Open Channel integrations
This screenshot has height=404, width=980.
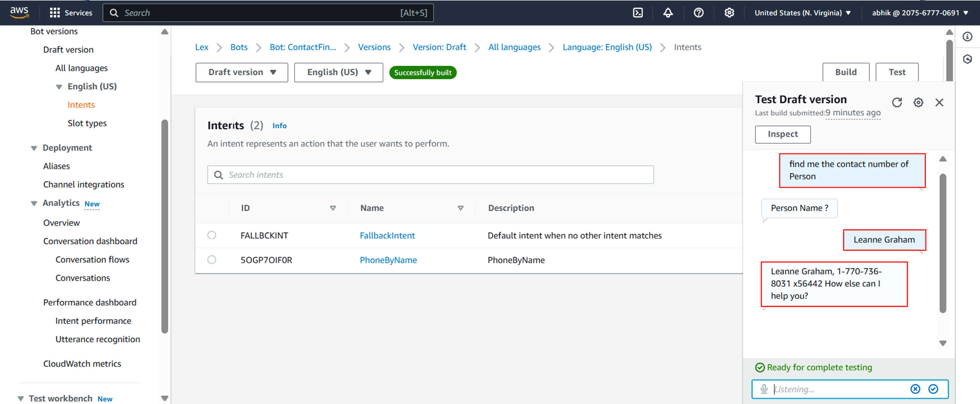pos(84,184)
